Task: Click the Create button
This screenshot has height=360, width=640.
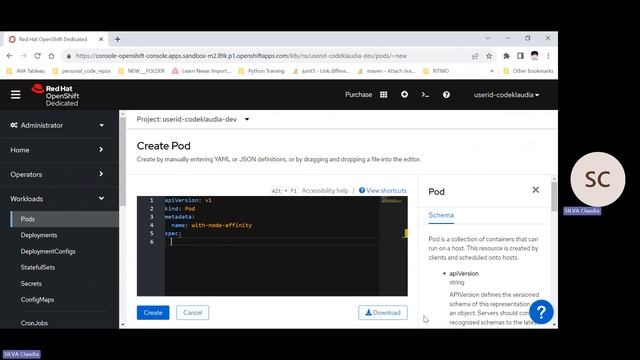Action: click(153, 313)
